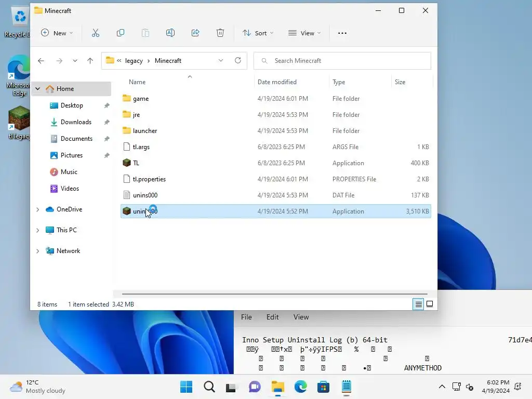
Task: Select Downloads in navigation pane
Action: [76, 122]
